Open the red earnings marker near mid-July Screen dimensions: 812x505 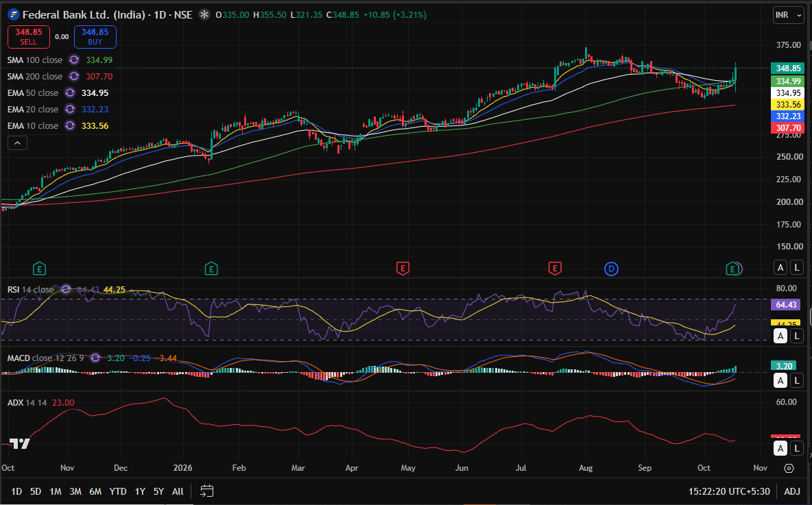pos(555,269)
